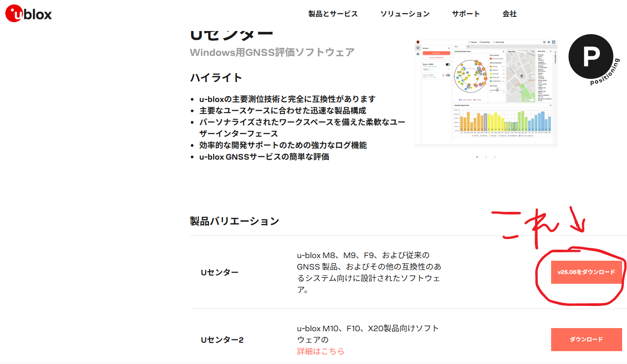Image resolution: width=627 pixels, height=364 pixels.
Task: Toggle the first device's connection switch
Action: (448, 65)
